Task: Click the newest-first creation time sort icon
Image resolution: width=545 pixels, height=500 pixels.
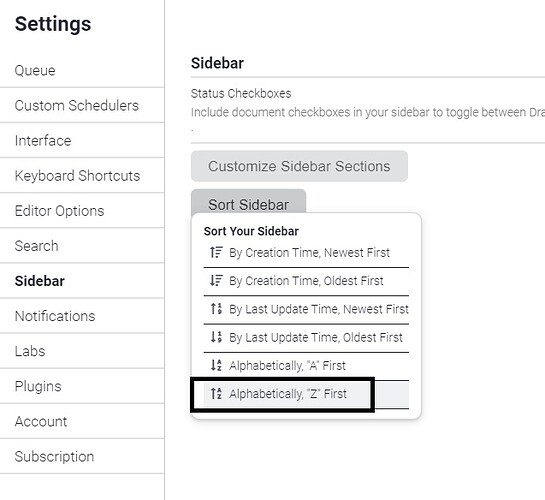Action: click(x=216, y=252)
